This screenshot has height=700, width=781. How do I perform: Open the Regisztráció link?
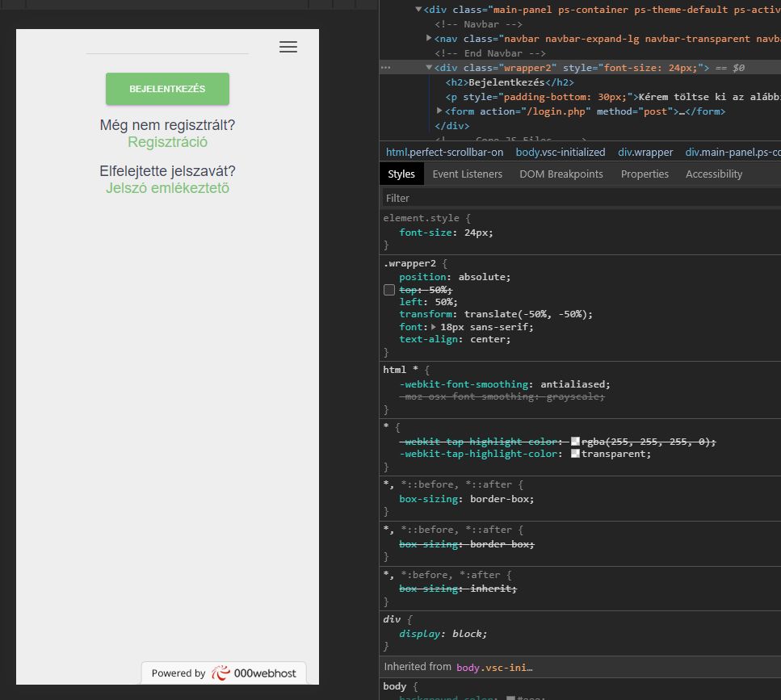(x=167, y=142)
